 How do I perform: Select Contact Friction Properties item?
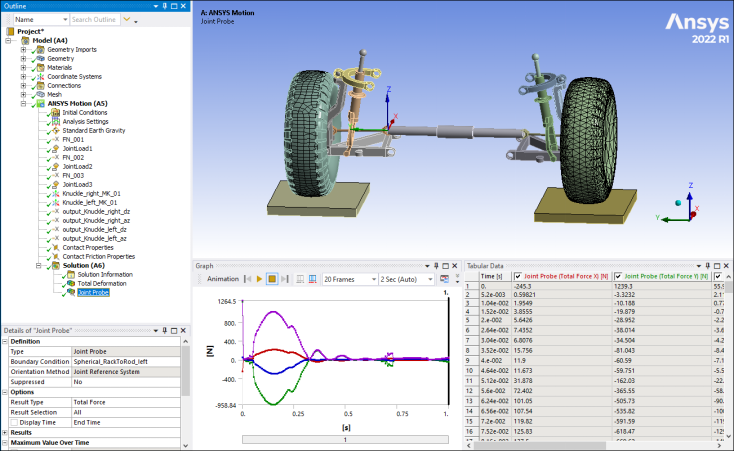click(98, 257)
